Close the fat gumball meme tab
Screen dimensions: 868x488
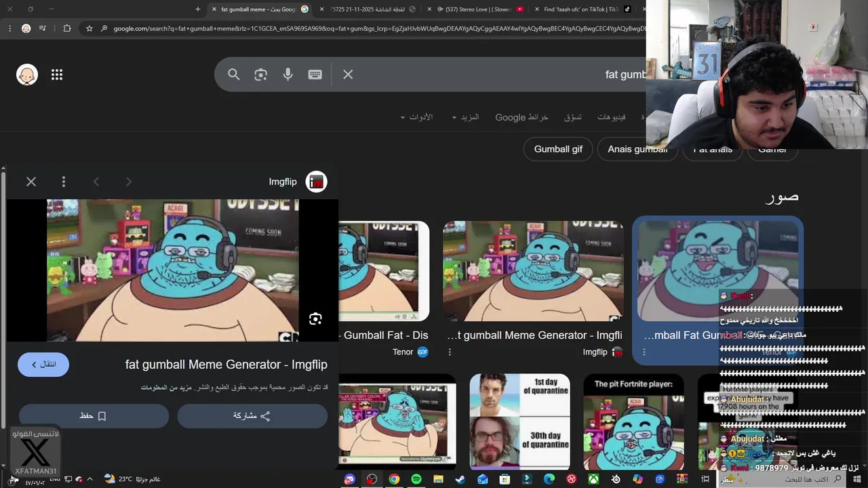pos(214,9)
